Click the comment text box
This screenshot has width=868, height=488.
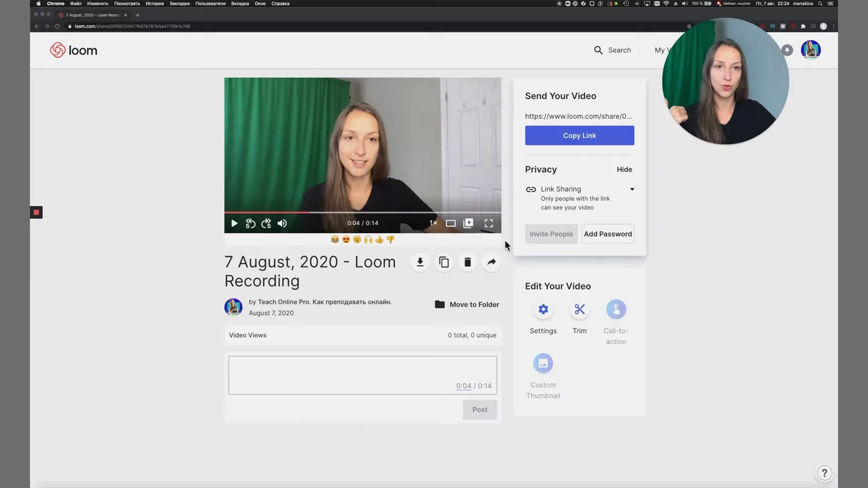(x=363, y=375)
